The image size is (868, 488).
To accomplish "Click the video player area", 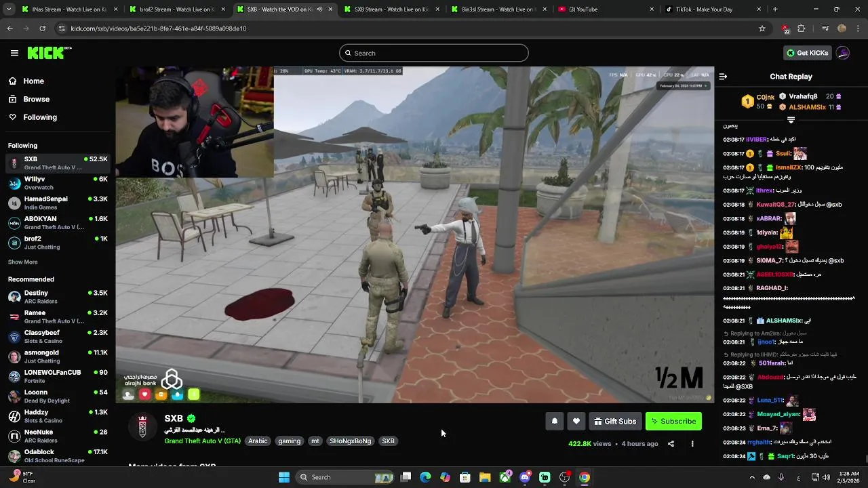I will (414, 235).
